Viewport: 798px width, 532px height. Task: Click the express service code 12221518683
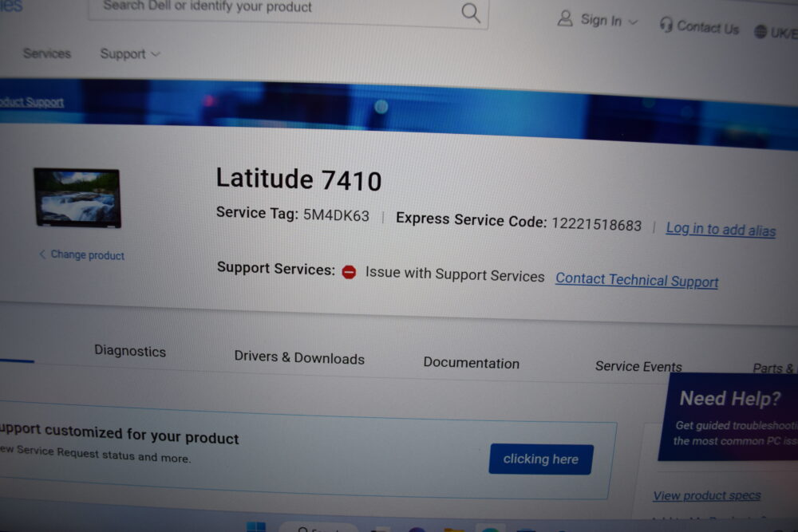tap(596, 224)
